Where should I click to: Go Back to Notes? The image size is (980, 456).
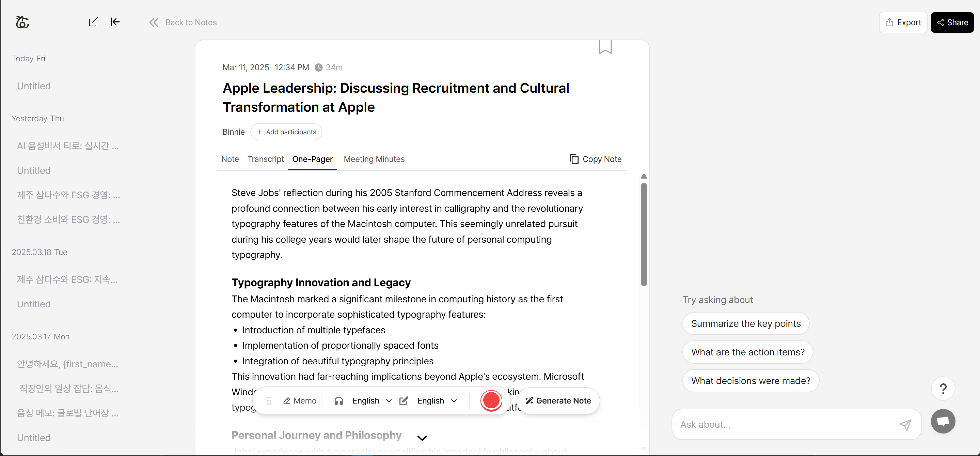click(x=183, y=22)
